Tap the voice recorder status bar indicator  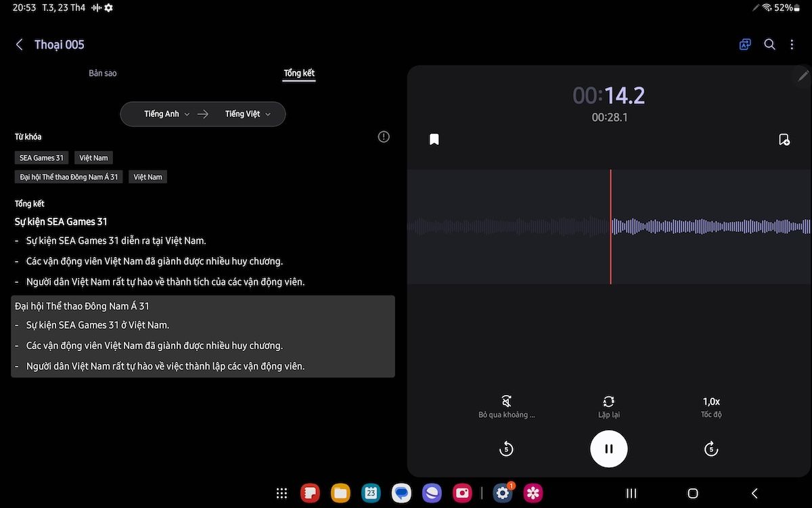(x=96, y=7)
